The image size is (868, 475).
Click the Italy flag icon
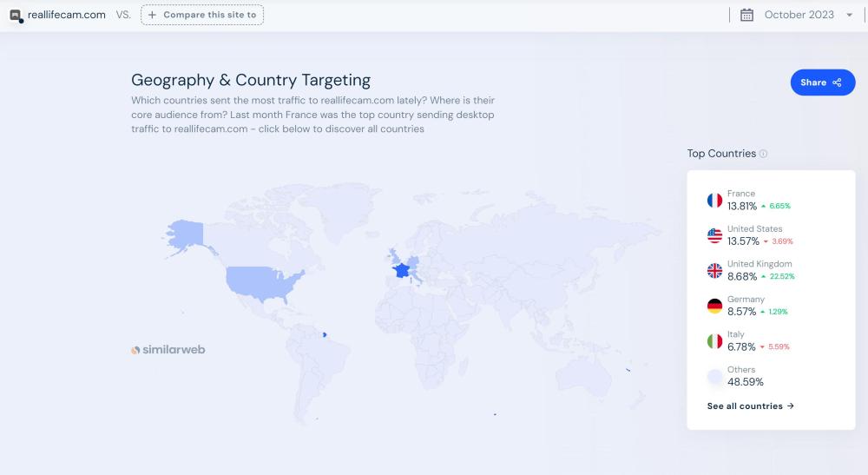(714, 341)
